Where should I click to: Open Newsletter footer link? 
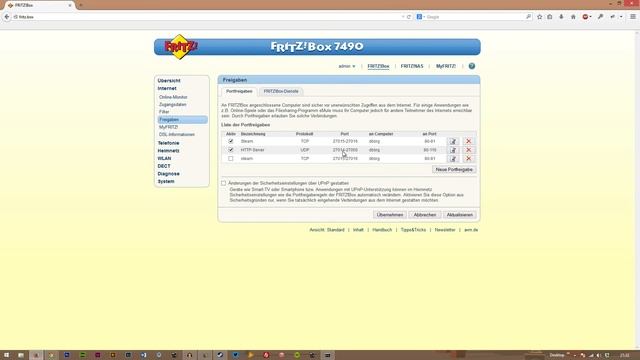[445, 230]
